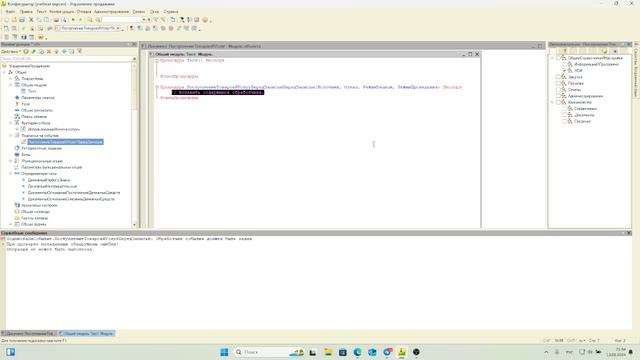Collapse the Определяемые типы tree node
640x360 pixels.
[x=11, y=173]
